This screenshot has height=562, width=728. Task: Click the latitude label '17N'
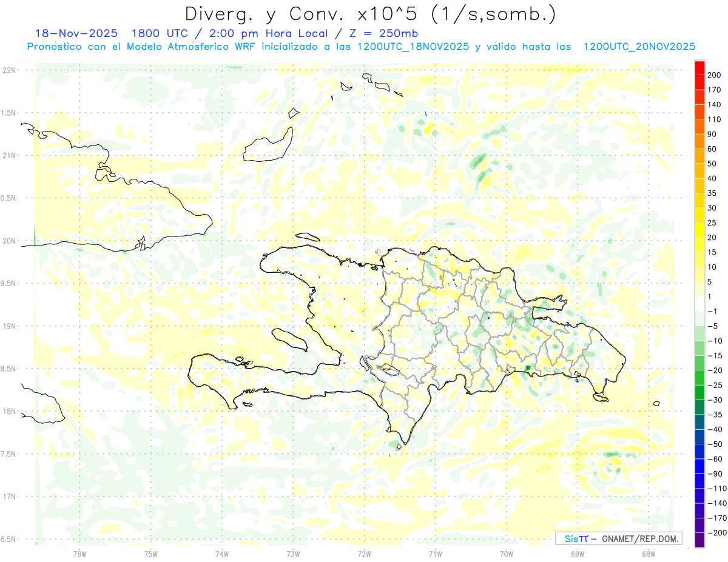coord(9,497)
